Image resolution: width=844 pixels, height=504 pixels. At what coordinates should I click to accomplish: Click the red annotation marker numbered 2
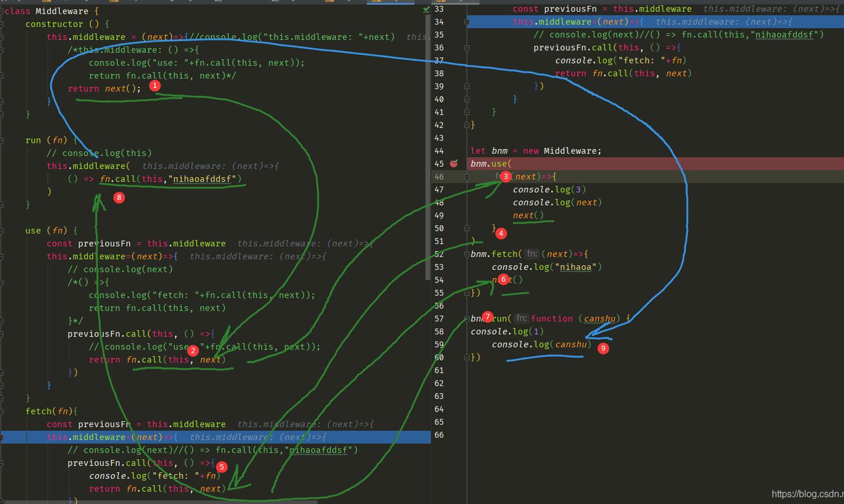[193, 351]
